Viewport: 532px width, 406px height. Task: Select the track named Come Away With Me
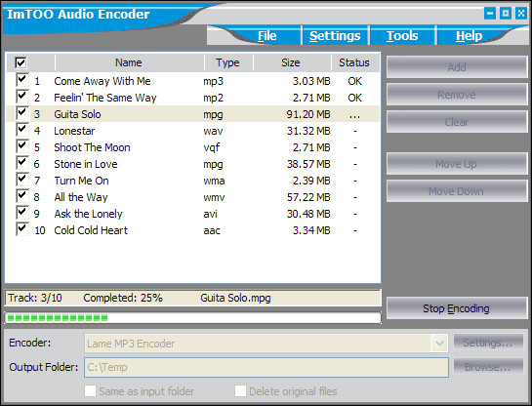pos(102,81)
